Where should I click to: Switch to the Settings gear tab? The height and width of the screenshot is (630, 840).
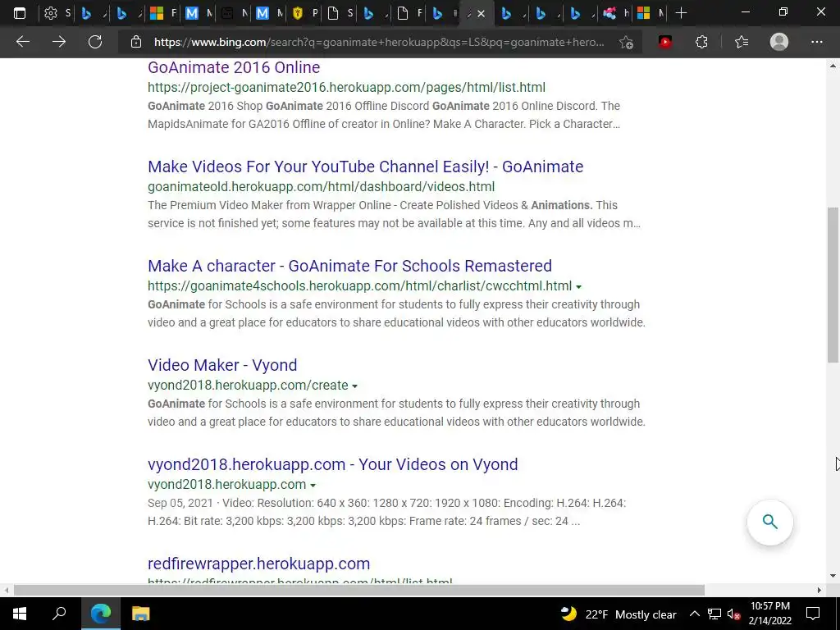57,13
